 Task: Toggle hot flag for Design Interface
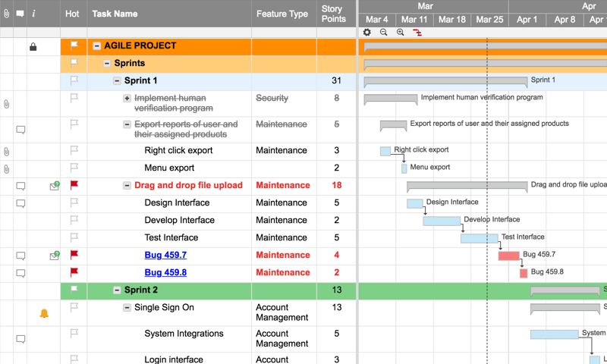(74, 202)
